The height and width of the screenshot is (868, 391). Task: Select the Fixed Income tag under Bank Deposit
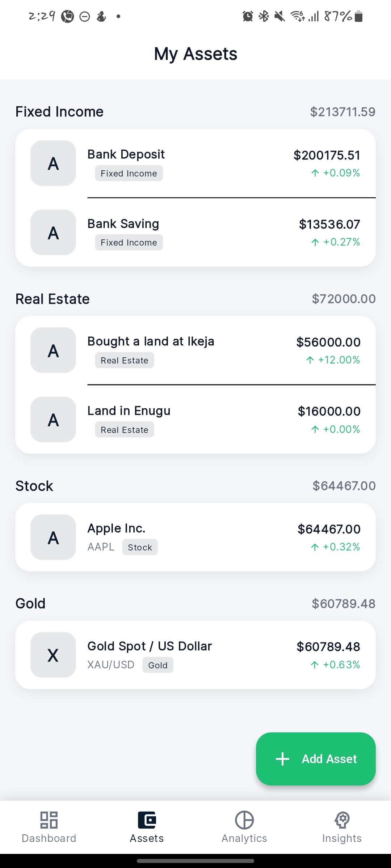coord(129,173)
